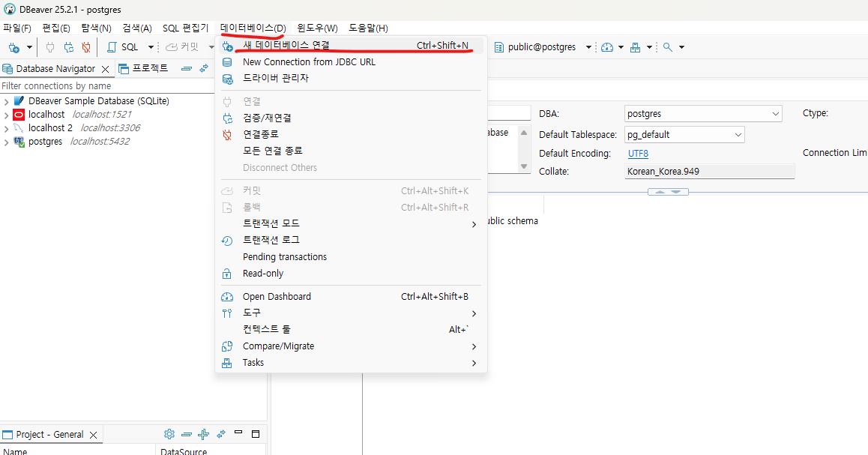Viewport: 868px width, 455px height.
Task: Open the SQL button dropdown arrow
Action: pyautogui.click(x=151, y=48)
